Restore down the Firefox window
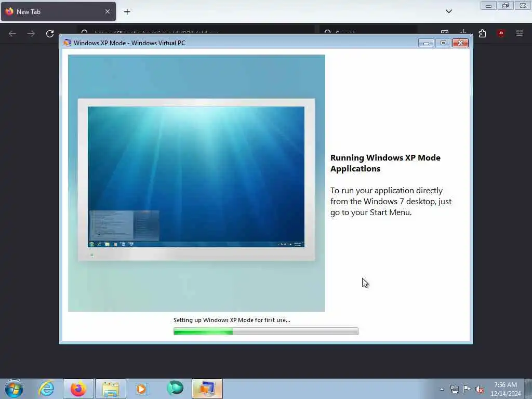The height and width of the screenshot is (399, 532). pyautogui.click(x=506, y=5)
